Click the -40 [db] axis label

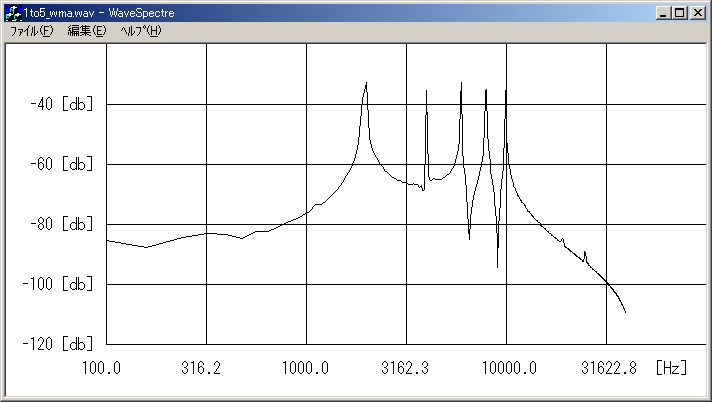62,104
